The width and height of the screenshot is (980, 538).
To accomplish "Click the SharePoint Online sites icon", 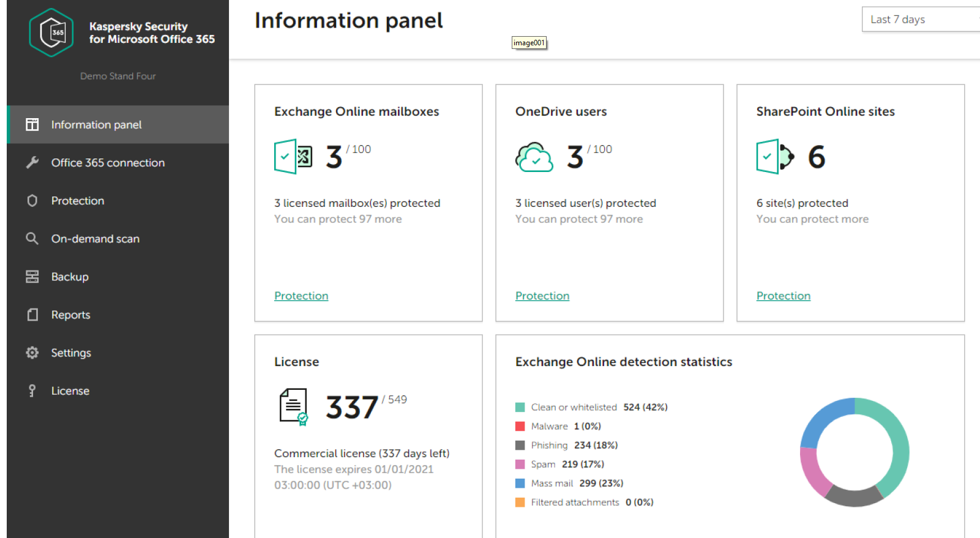I will [776, 157].
